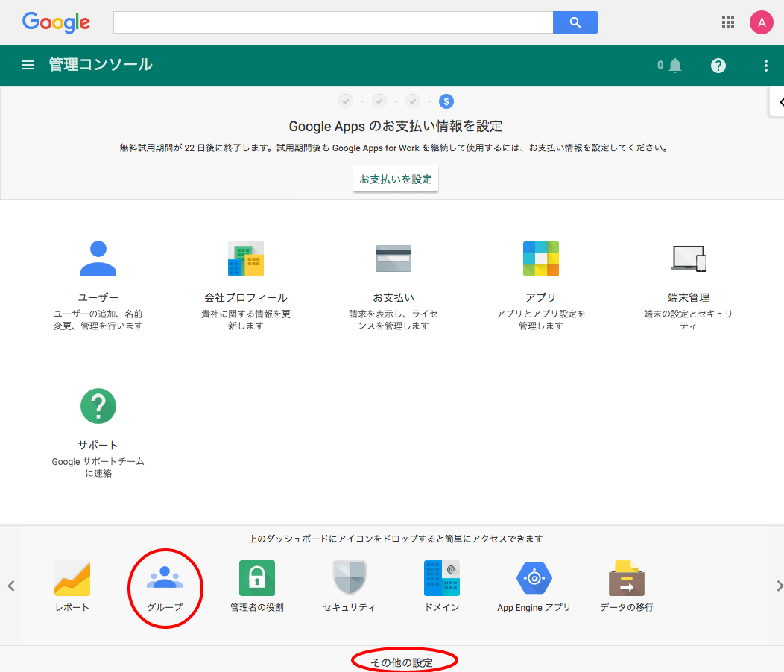Click the blue search magnifier button
Image resolution: width=784 pixels, height=672 pixels.
pyautogui.click(x=575, y=22)
